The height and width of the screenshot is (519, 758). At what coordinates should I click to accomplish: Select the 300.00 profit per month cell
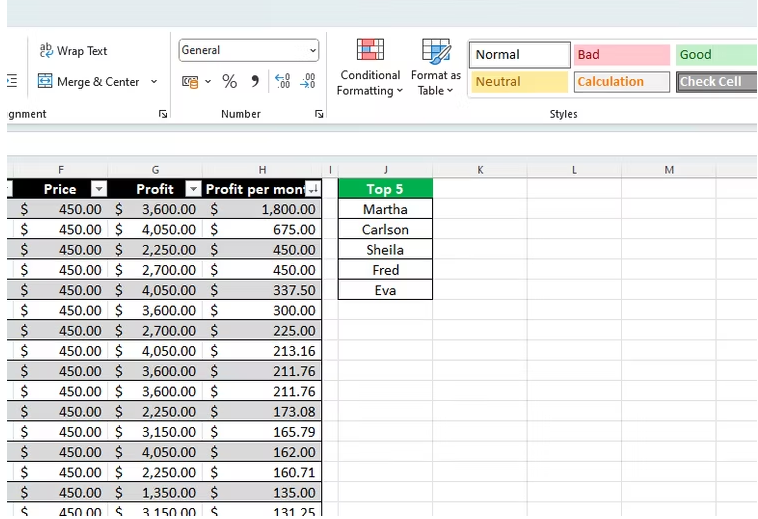pos(262,311)
